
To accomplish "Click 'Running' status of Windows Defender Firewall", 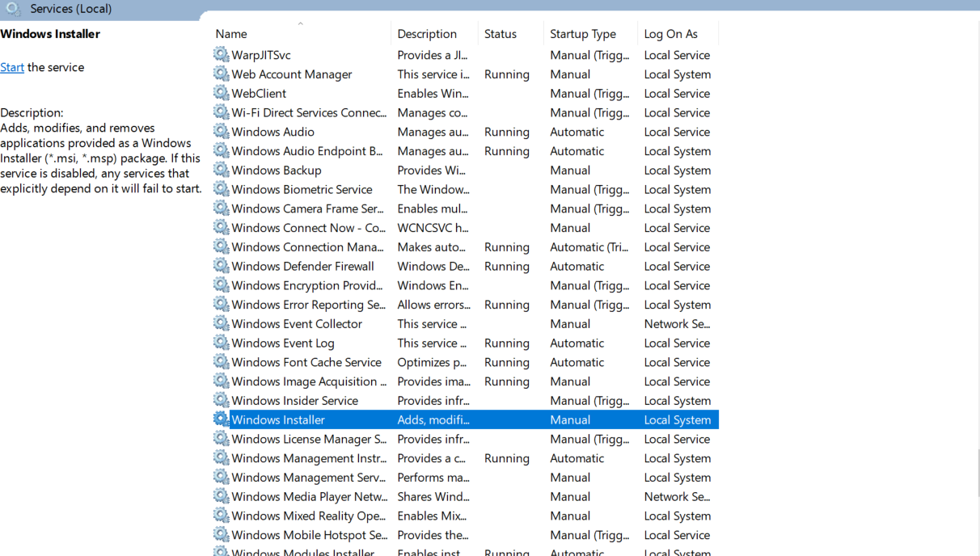I will [507, 267].
